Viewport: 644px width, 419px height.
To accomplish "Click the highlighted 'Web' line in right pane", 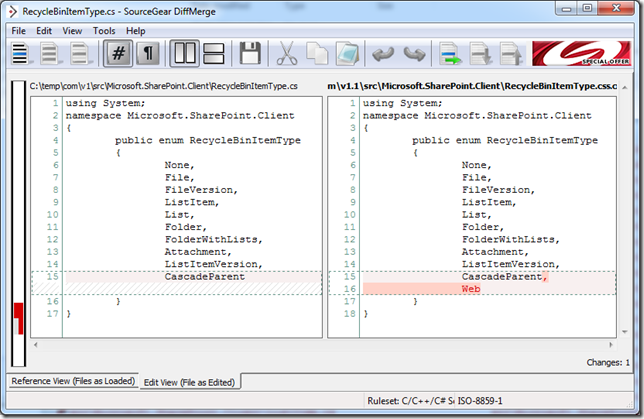I will click(x=470, y=288).
